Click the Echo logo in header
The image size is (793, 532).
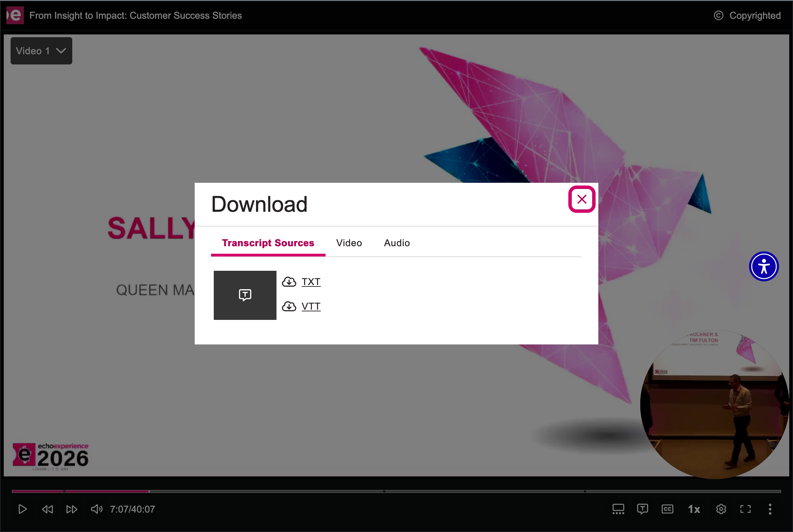(15, 15)
